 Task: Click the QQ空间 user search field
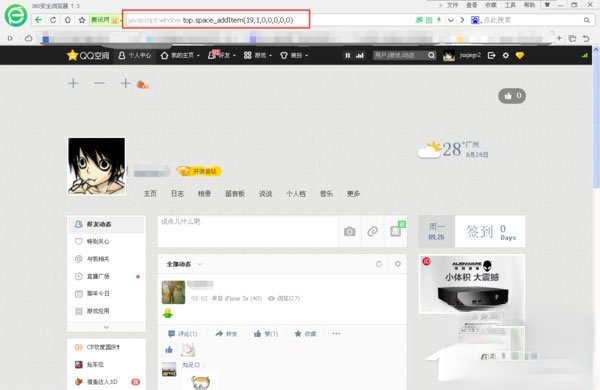[x=399, y=55]
